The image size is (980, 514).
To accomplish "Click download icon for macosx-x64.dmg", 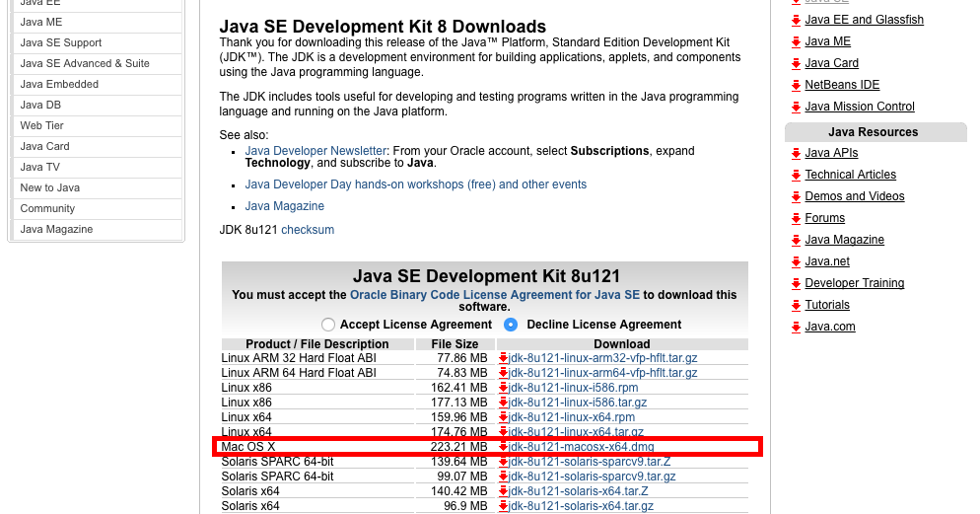I will (x=503, y=447).
